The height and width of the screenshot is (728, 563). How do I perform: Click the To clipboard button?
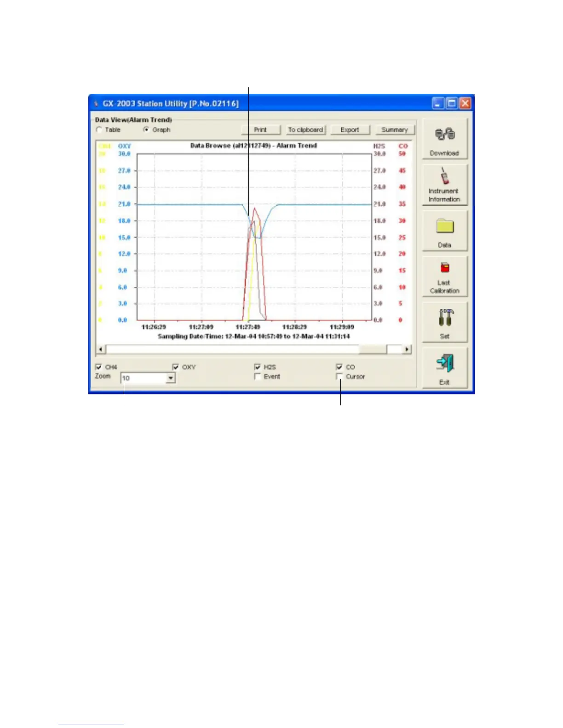point(305,130)
